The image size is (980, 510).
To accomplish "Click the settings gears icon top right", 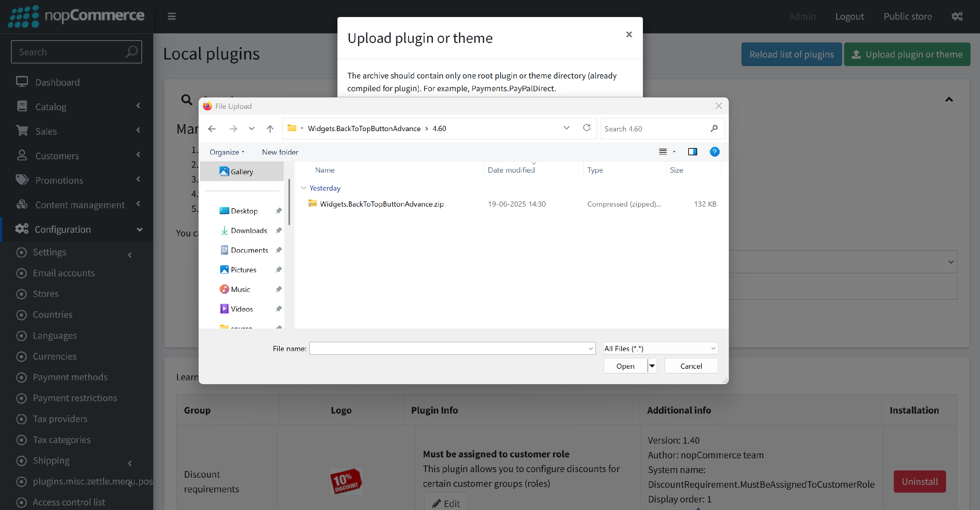I will (957, 16).
